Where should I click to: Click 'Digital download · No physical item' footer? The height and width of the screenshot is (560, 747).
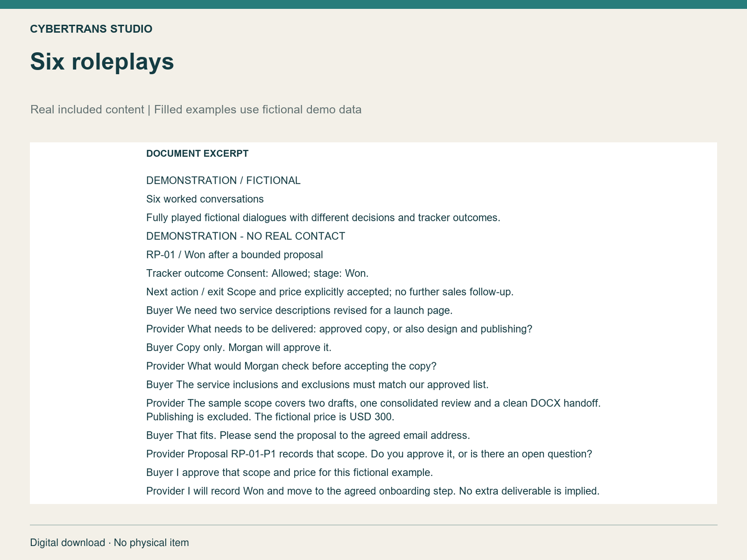(110, 543)
